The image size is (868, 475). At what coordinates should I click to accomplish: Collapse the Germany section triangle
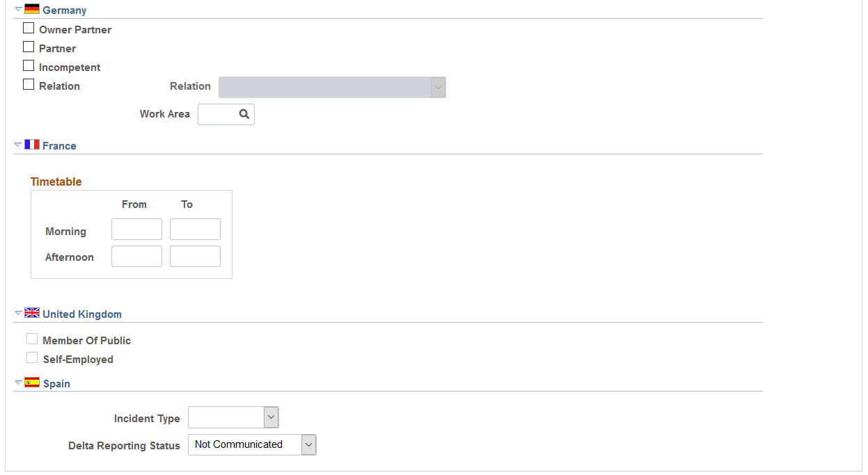tap(18, 10)
